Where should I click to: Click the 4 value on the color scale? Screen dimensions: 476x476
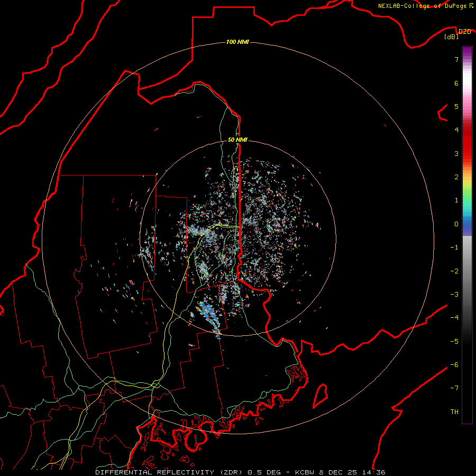tap(456, 130)
